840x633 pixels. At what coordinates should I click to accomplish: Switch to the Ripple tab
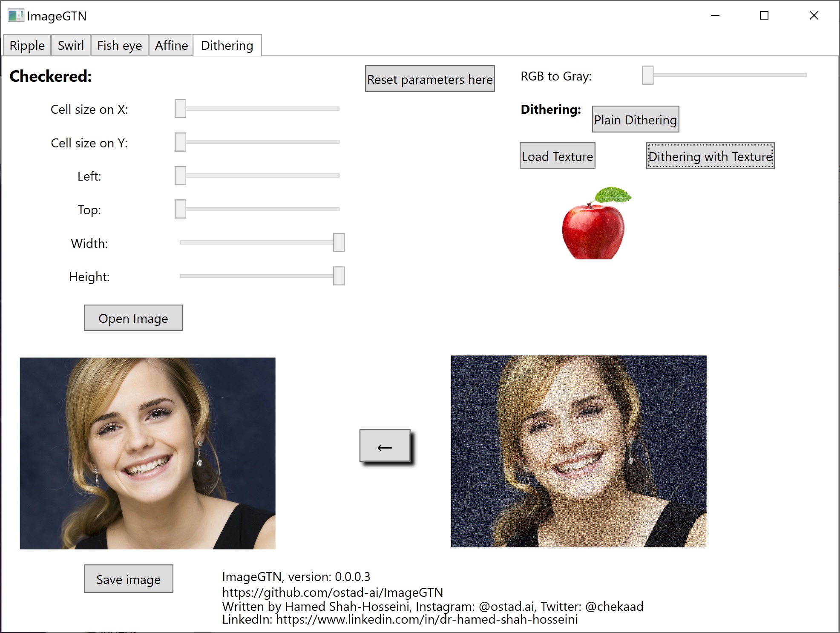click(27, 46)
